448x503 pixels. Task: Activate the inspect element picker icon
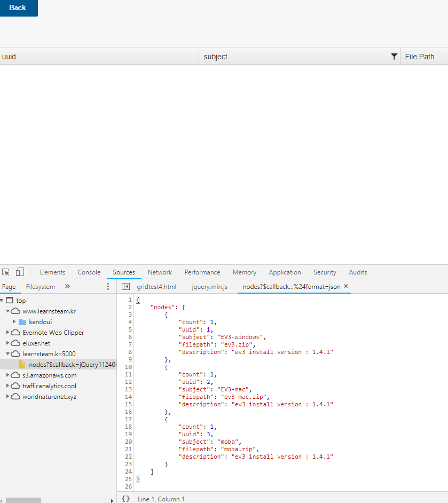coord(6,272)
